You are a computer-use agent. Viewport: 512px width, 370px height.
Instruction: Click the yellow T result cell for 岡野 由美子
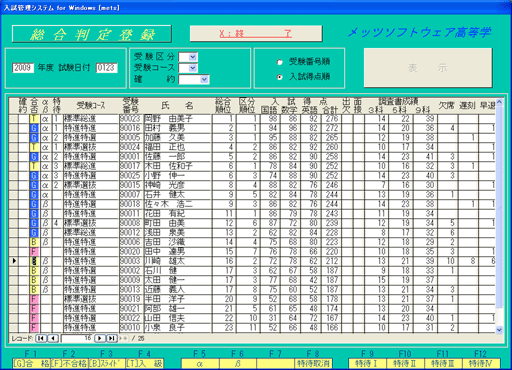click(34, 119)
